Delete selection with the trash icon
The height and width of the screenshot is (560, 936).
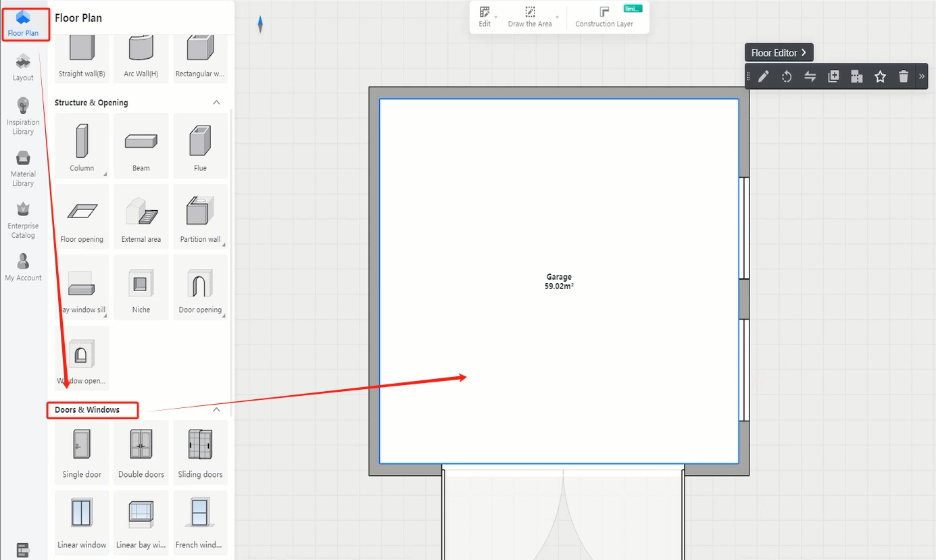pos(904,76)
